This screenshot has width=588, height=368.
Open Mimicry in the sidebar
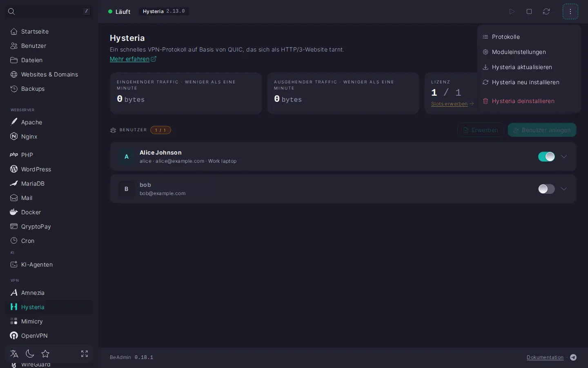click(x=49, y=321)
